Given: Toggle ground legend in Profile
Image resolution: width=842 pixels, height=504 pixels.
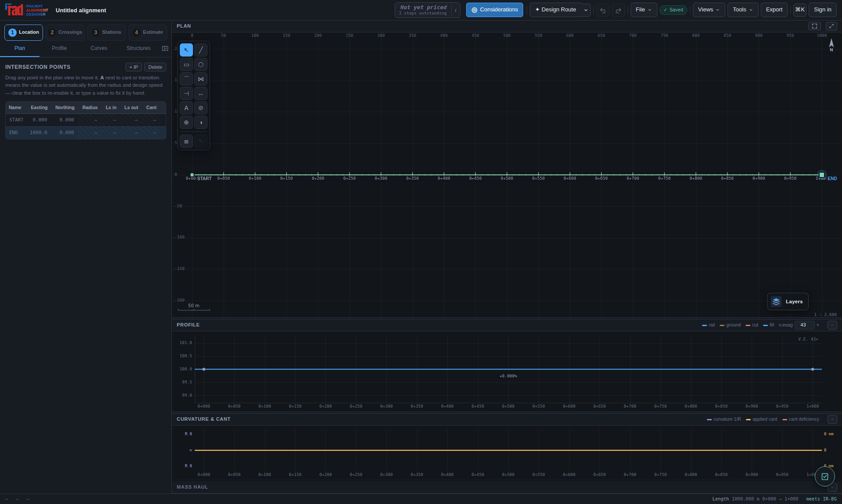Looking at the screenshot, I should (x=730, y=325).
